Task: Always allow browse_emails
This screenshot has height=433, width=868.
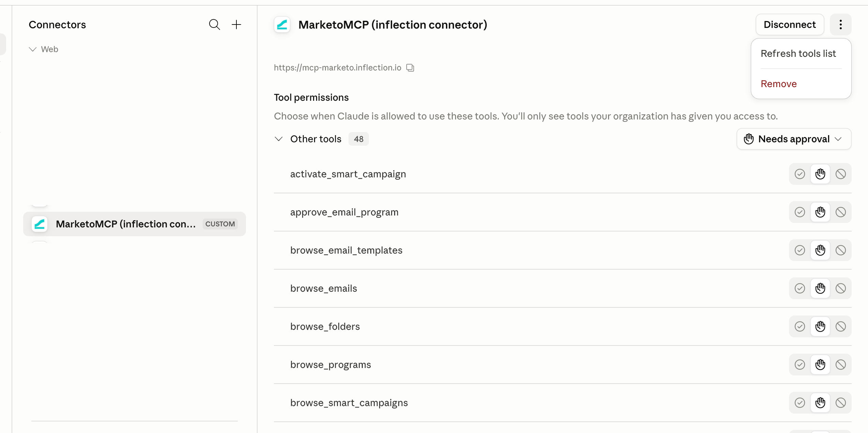Action: (800, 288)
